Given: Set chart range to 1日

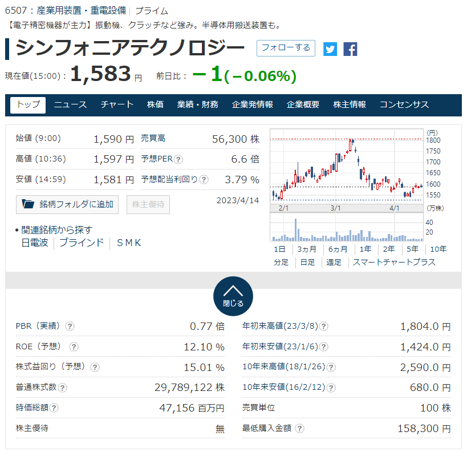Looking at the screenshot, I should click(279, 249).
